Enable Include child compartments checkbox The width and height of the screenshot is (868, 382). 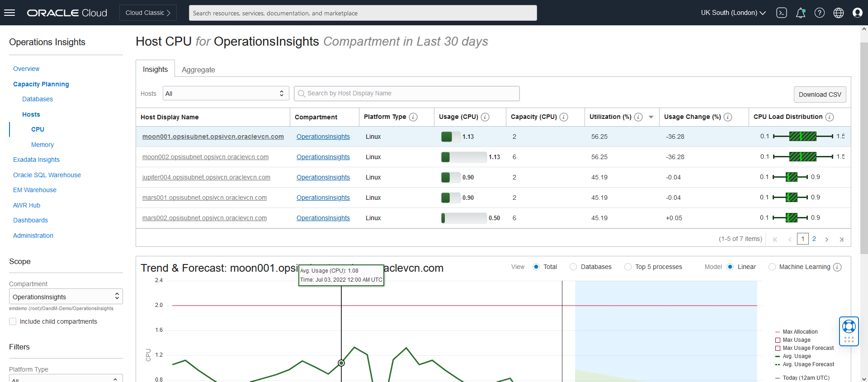tap(13, 321)
